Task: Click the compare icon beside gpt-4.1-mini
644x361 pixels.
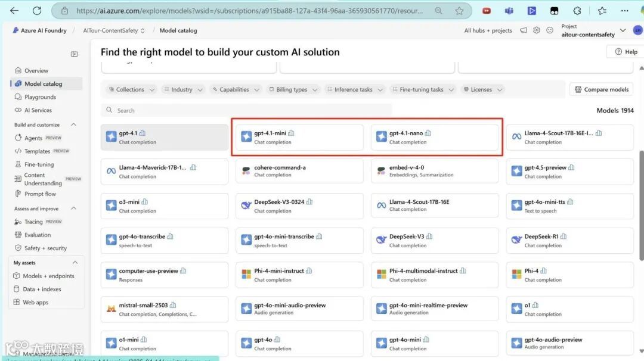Action: pyautogui.click(x=291, y=133)
